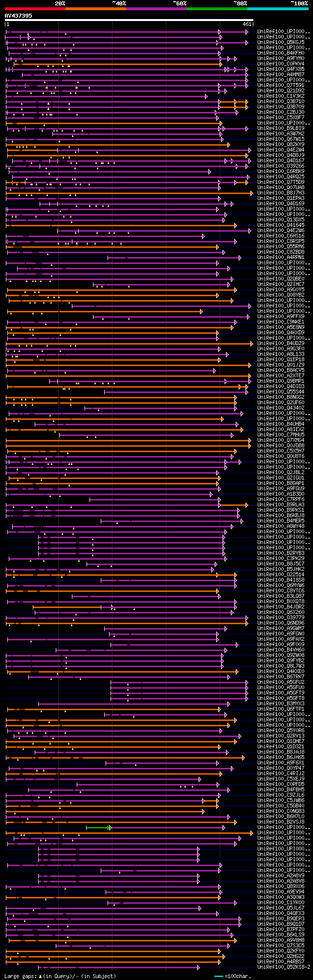Select the query name AV437395
The width and height of the screenshot is (313, 980).
(19, 16)
